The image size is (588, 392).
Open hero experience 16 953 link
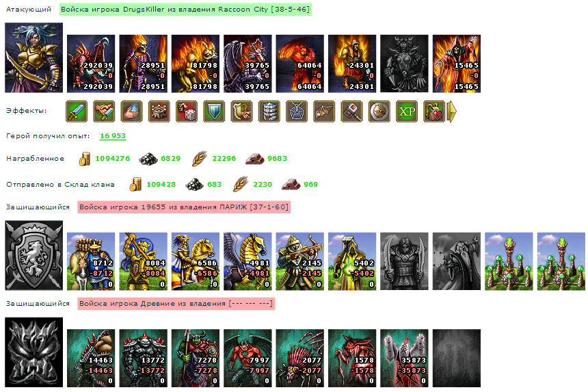(113, 136)
